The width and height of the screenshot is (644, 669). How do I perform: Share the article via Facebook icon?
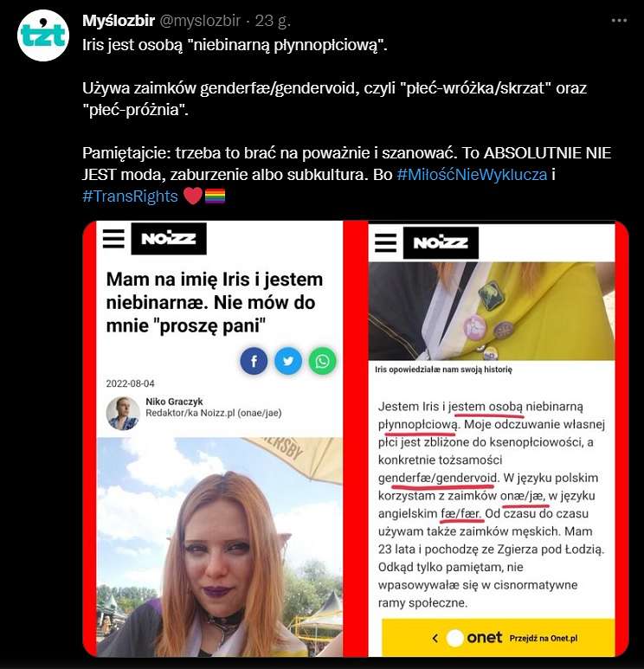pos(254,362)
